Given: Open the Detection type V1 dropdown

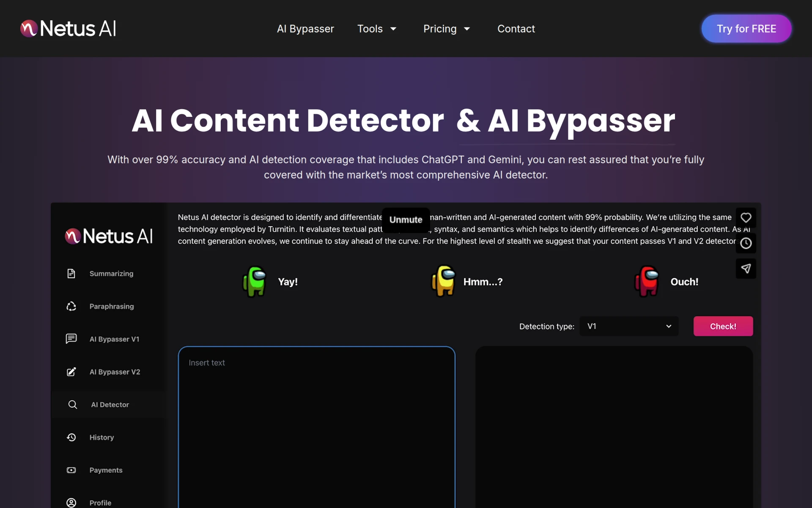Looking at the screenshot, I should coord(629,326).
